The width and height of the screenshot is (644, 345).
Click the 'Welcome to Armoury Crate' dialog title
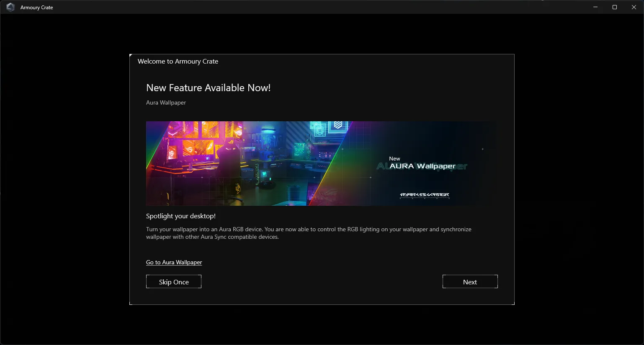178,61
